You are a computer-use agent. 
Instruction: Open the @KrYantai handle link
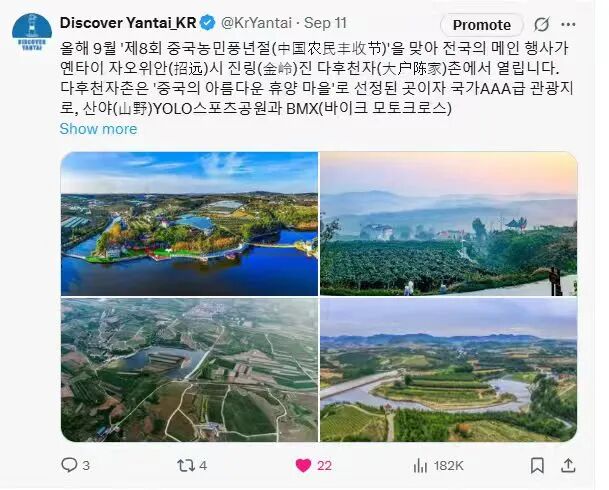256,23
